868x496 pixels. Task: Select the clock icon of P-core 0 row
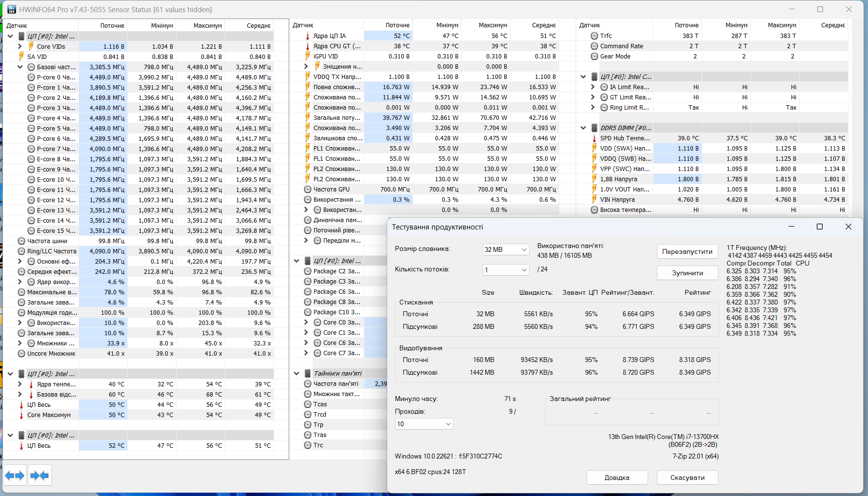(31, 77)
